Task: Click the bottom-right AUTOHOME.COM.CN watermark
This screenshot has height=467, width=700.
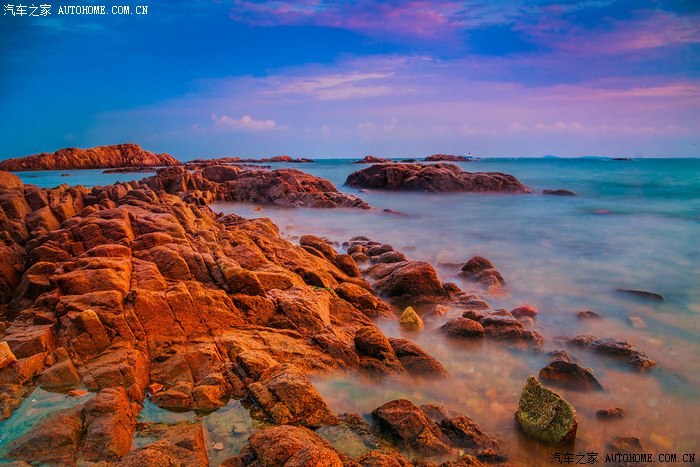Action: click(618, 458)
